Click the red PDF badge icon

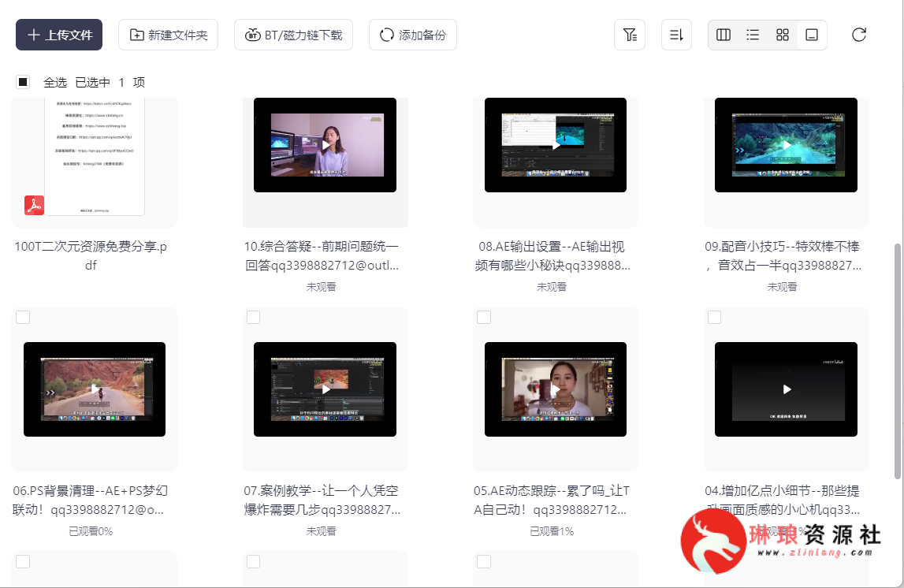tap(34, 205)
